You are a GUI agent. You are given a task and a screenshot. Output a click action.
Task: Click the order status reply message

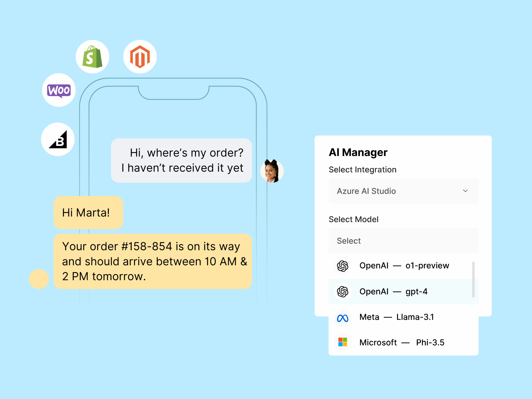153,261
